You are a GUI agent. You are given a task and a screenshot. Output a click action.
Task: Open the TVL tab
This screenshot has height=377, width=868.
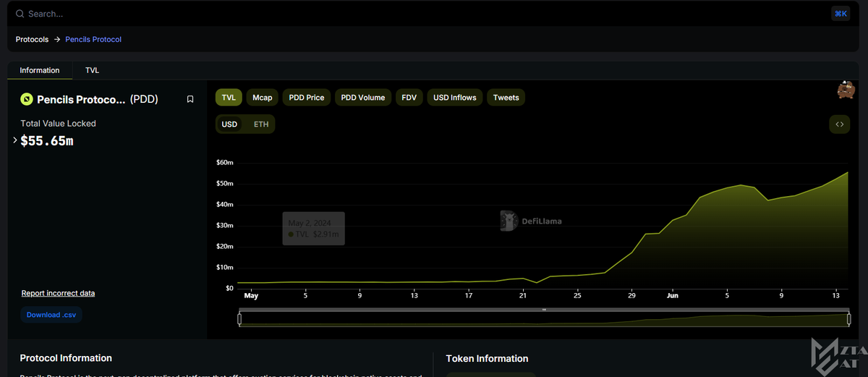92,70
